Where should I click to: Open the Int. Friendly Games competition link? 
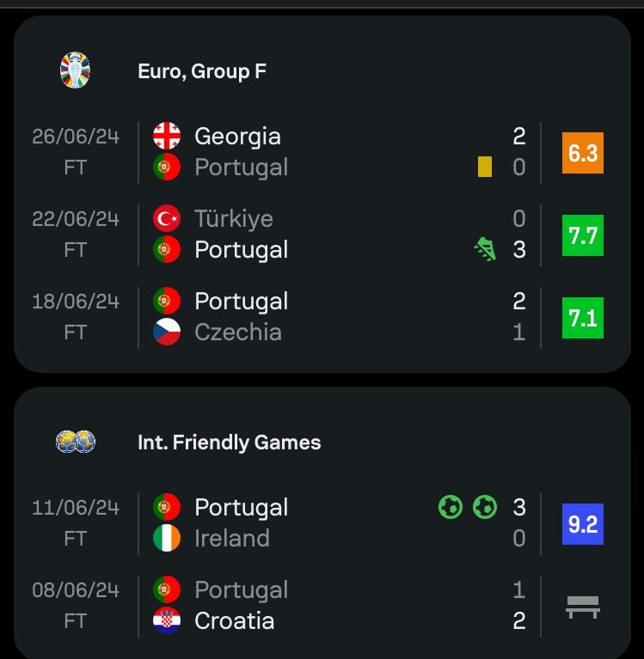(230, 442)
